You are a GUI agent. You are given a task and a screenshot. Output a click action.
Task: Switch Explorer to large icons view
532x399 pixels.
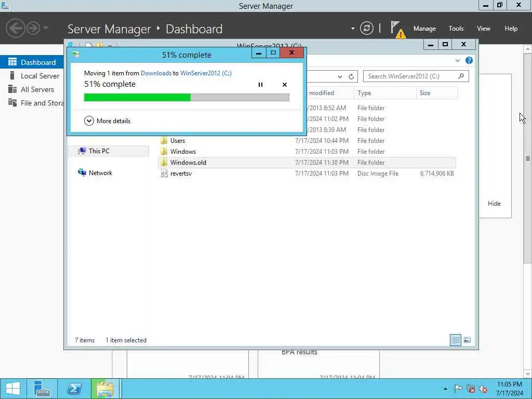click(x=467, y=340)
